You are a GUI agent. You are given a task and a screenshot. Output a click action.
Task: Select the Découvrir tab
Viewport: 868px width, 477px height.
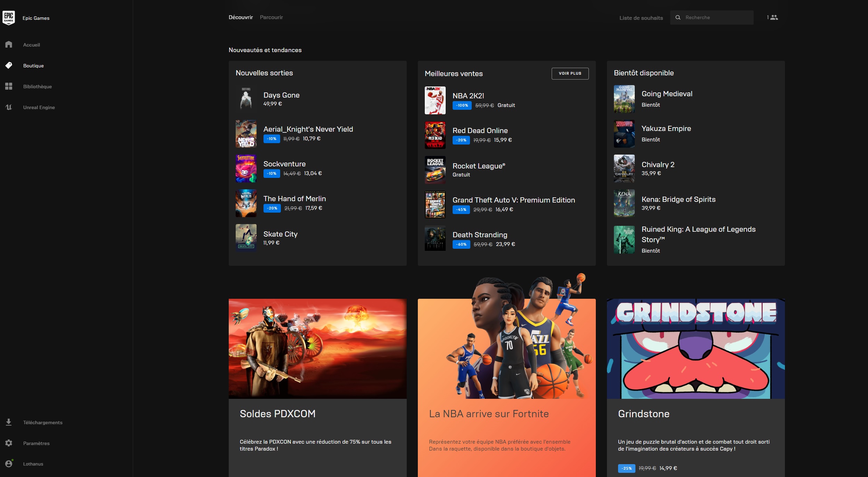(x=241, y=17)
